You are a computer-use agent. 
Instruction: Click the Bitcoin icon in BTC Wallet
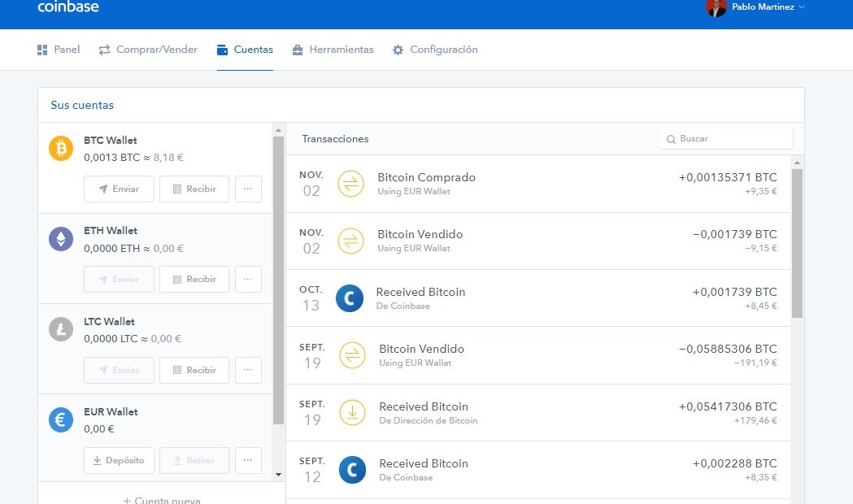tap(61, 149)
